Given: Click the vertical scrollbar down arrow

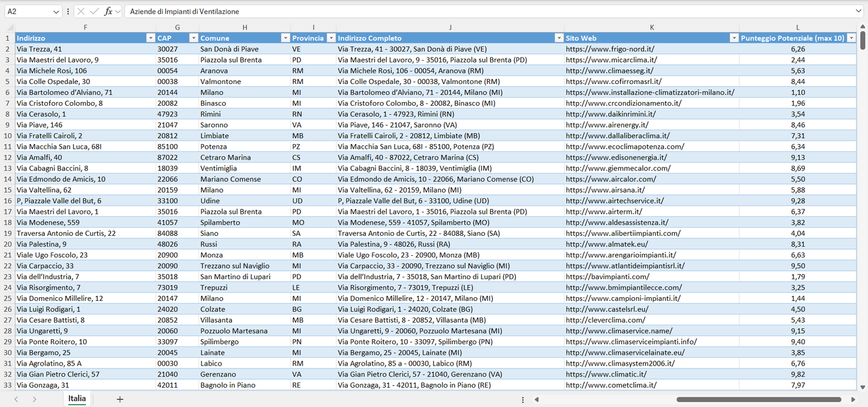Looking at the screenshot, I should [x=863, y=387].
